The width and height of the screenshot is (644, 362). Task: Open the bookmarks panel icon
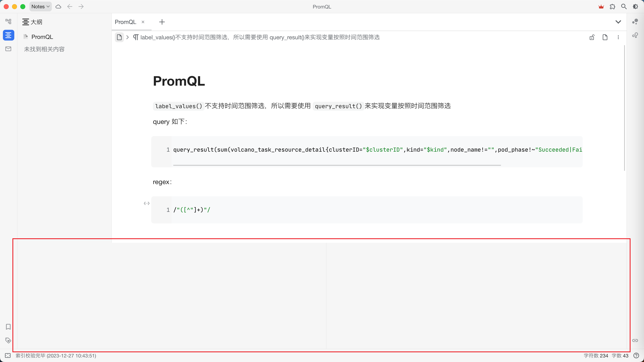click(8, 327)
